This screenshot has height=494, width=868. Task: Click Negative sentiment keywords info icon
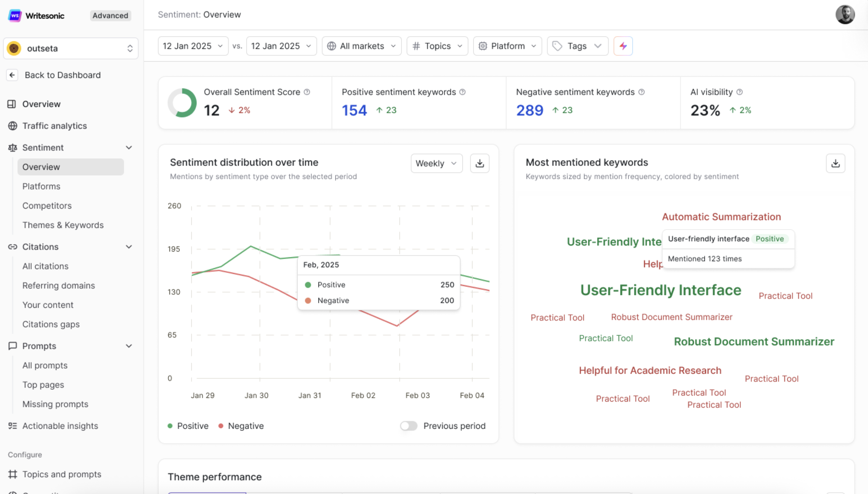point(641,92)
